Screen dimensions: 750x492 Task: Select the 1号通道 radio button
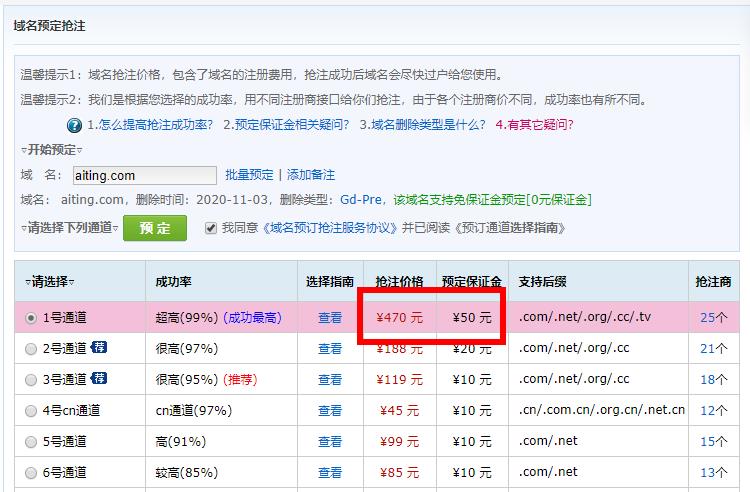[x=31, y=318]
